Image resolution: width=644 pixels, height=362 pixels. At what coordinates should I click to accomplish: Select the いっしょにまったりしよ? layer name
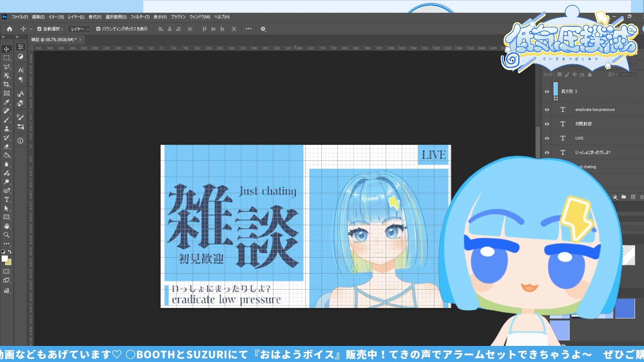[593, 152]
